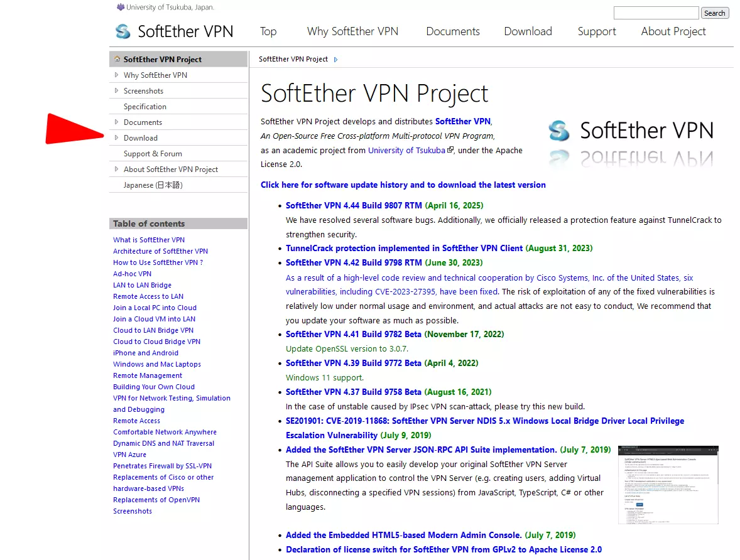Expand the Documents sidebar section
Viewport: 740px width, 560px height.
116,122
